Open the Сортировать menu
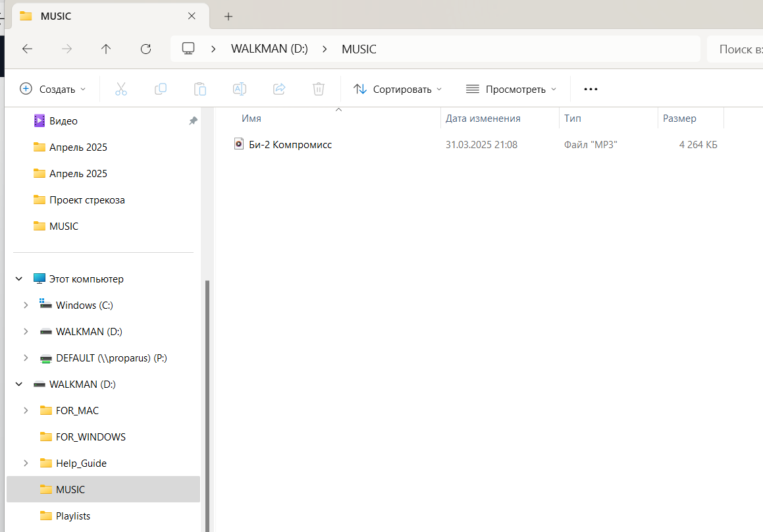 point(398,89)
